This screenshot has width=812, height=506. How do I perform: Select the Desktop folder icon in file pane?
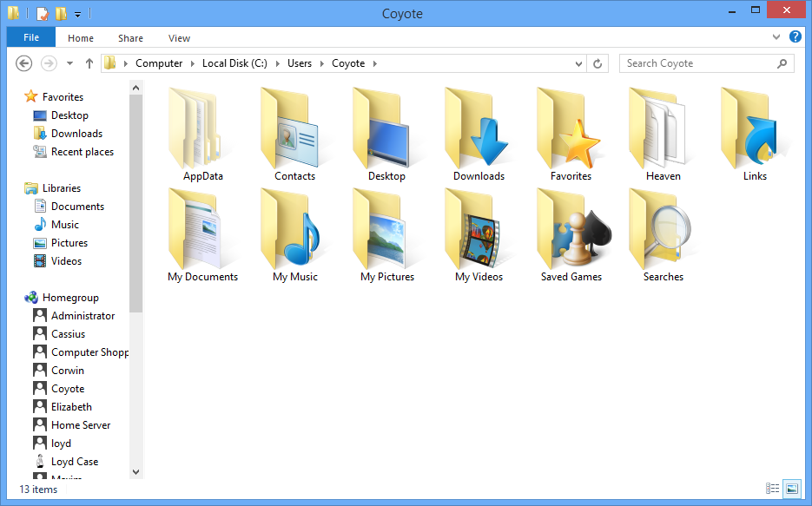click(x=381, y=128)
